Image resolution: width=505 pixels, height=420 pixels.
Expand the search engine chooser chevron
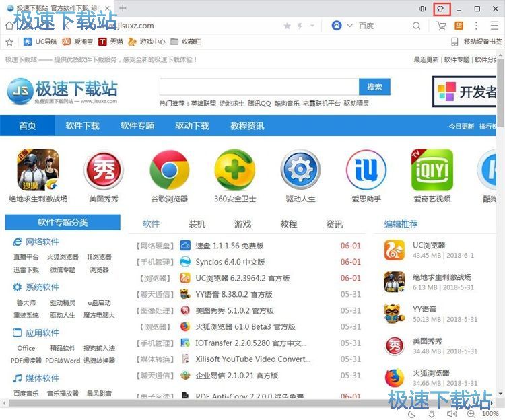349,26
